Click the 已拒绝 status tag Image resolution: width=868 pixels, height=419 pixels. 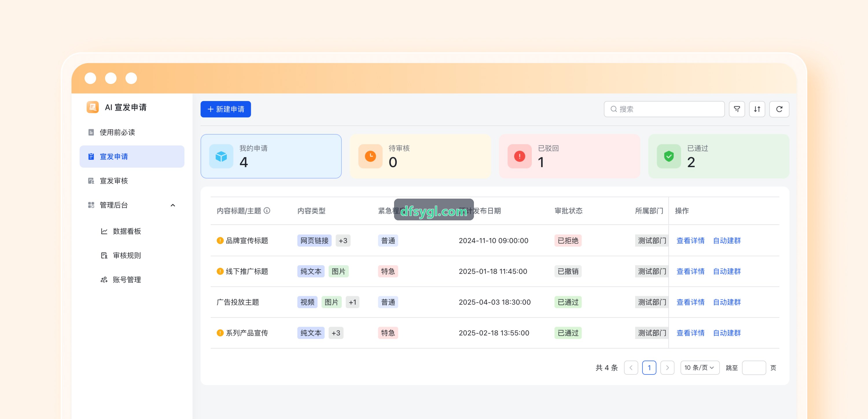[568, 241]
